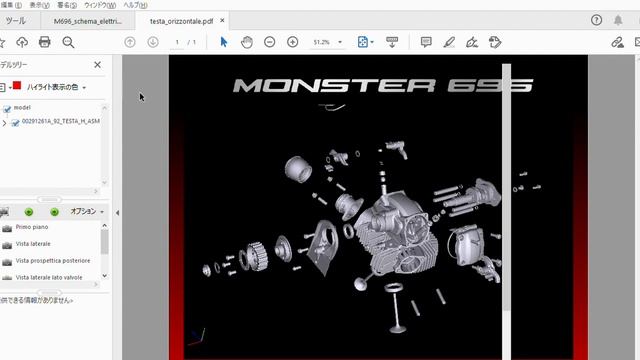Open search with the magnifier icon
This screenshot has width=640, height=360.
click(68, 42)
